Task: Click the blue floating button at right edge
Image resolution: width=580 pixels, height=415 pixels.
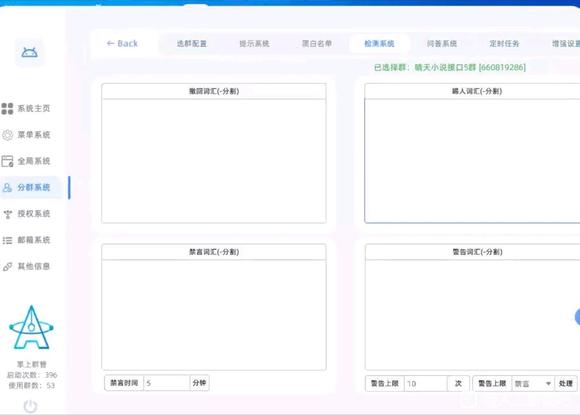Action: click(x=577, y=317)
